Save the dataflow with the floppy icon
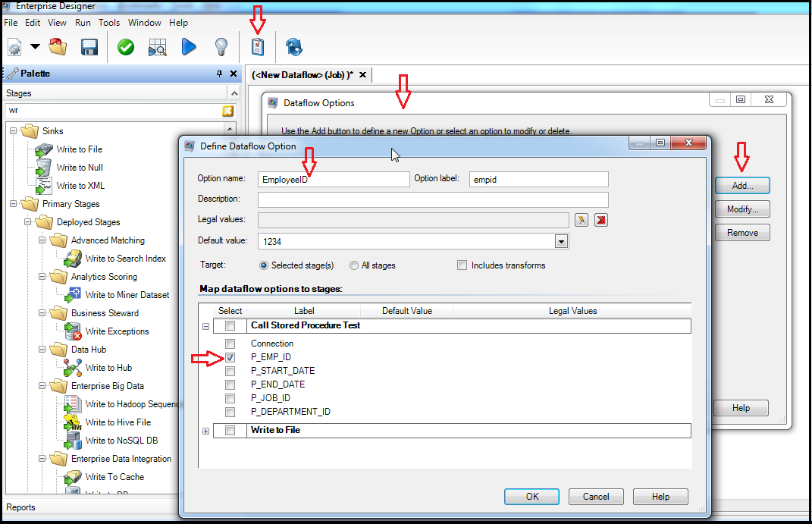The image size is (812, 524). coord(89,47)
